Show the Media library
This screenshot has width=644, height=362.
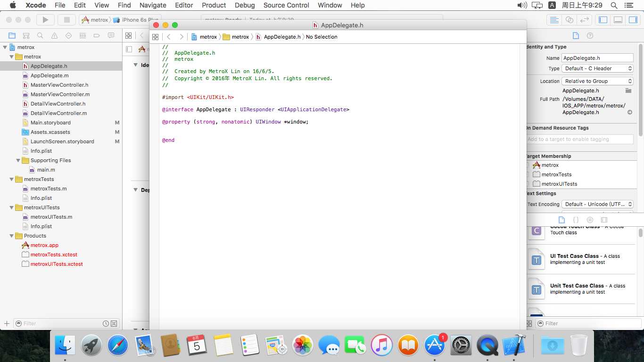click(604, 220)
